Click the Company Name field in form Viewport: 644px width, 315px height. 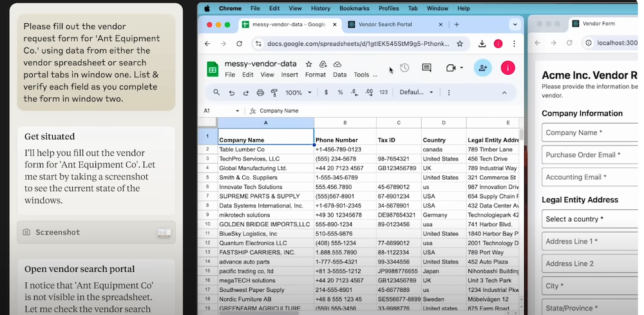(591, 133)
